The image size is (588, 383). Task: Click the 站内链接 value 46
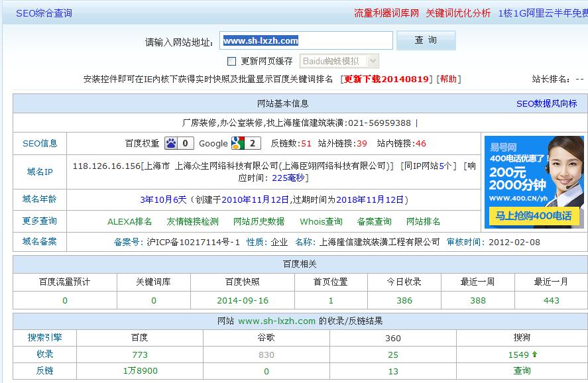point(421,144)
